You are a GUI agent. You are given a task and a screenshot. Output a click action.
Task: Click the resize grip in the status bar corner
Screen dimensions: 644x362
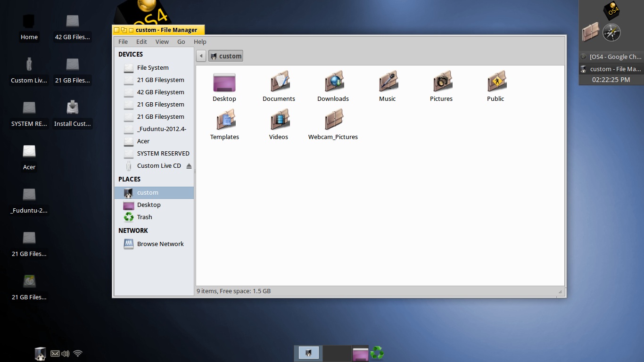[x=561, y=292]
